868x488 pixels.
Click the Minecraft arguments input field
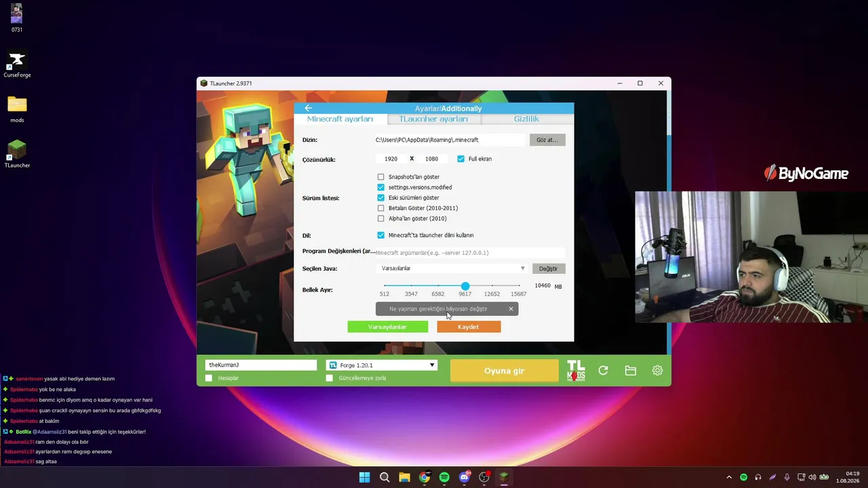click(470, 253)
